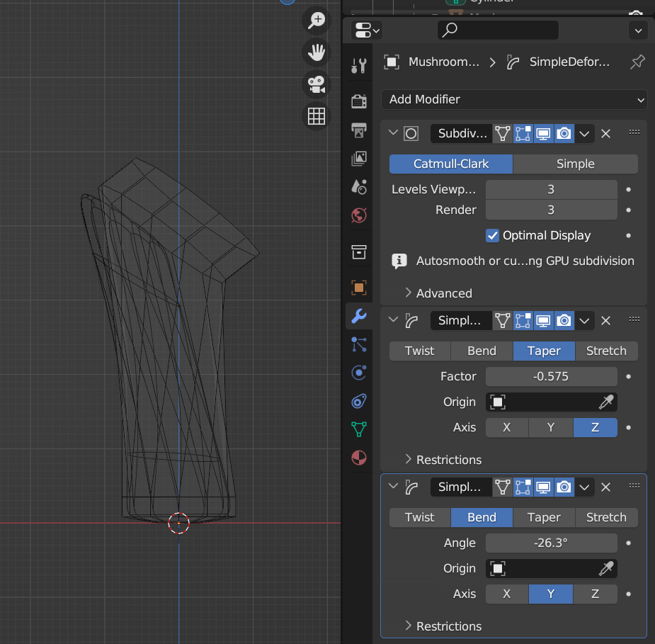
Task: Open the Material properties tab
Action: 359,458
